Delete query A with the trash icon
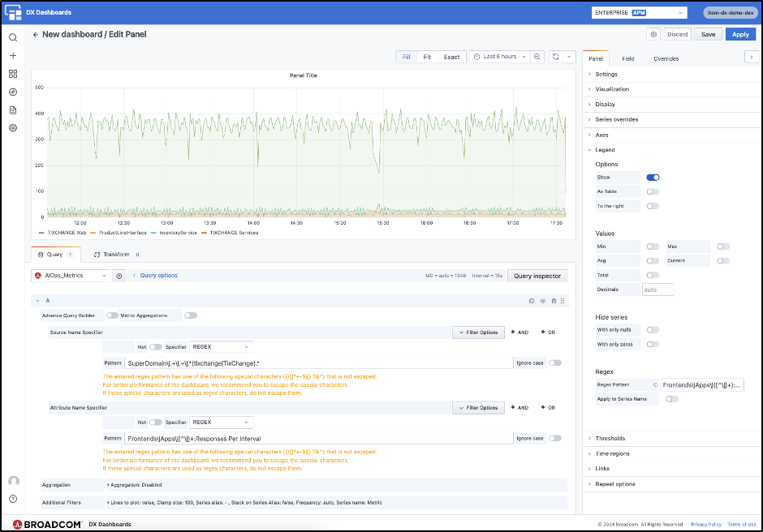Image resolution: width=763 pixels, height=532 pixels. click(554, 301)
